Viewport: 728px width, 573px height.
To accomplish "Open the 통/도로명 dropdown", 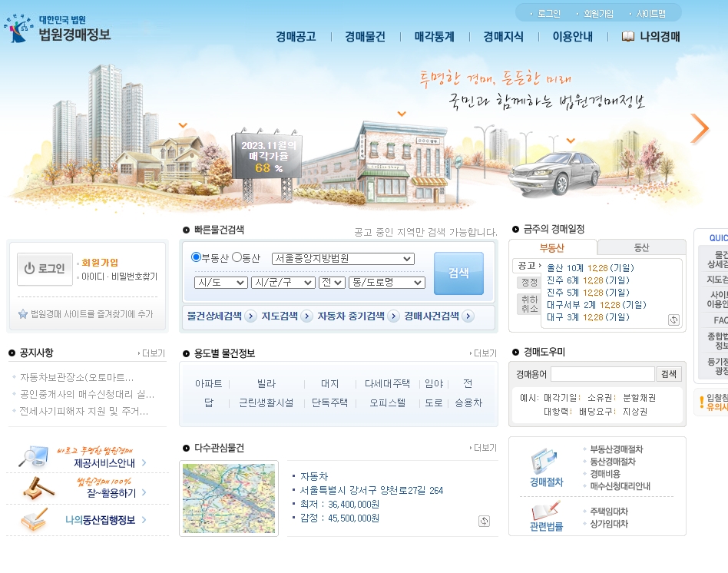I will [x=386, y=282].
